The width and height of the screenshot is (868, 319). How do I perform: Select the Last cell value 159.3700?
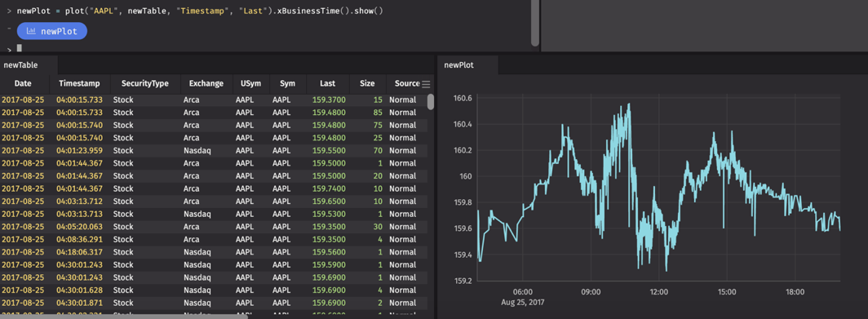tap(329, 100)
